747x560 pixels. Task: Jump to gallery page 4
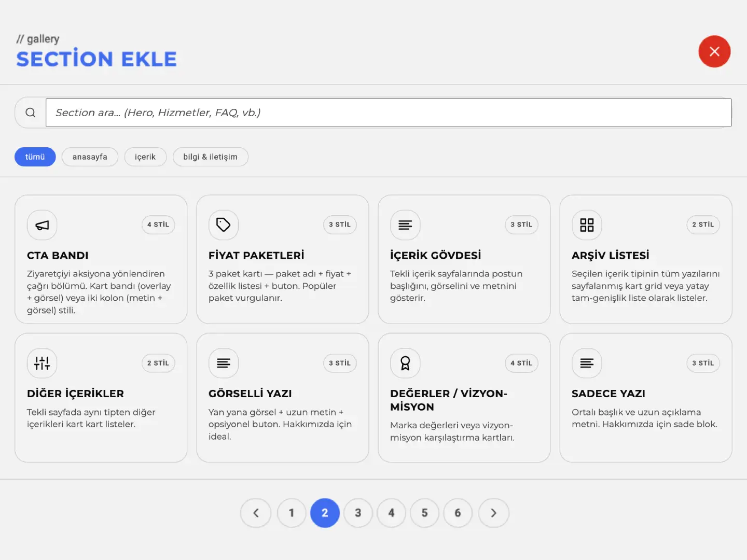(x=391, y=513)
